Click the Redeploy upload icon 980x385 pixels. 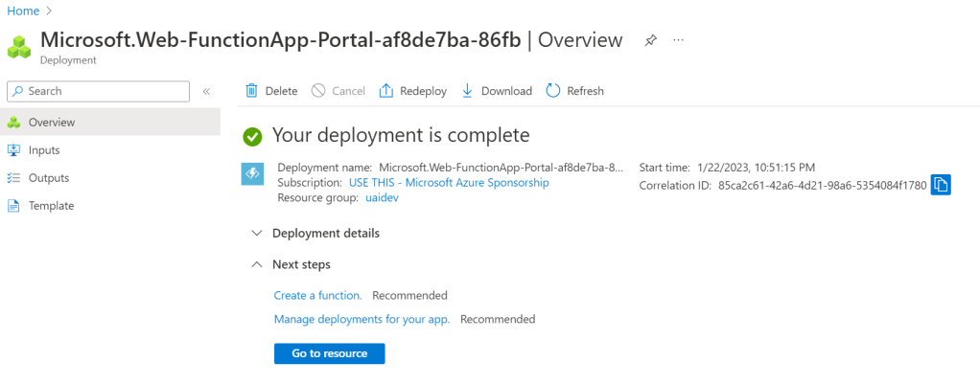click(x=386, y=91)
